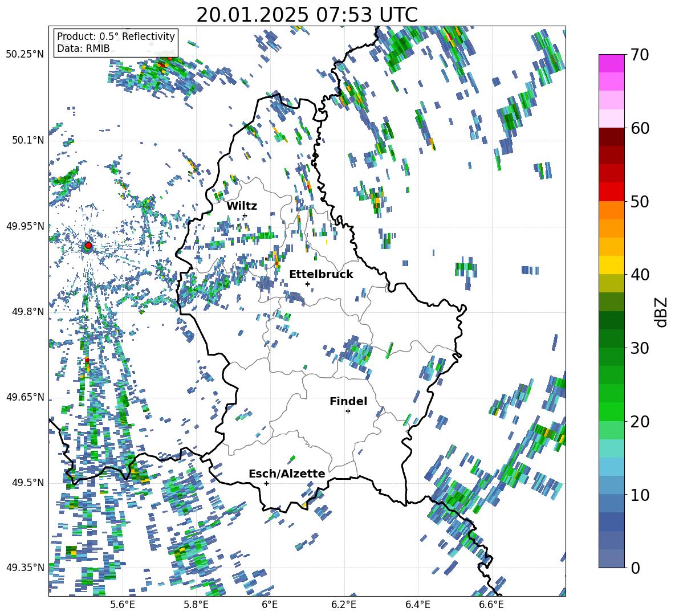Click the orange swatch just below 50 dBZ
Screen dimensions: 675x616
tap(611, 210)
